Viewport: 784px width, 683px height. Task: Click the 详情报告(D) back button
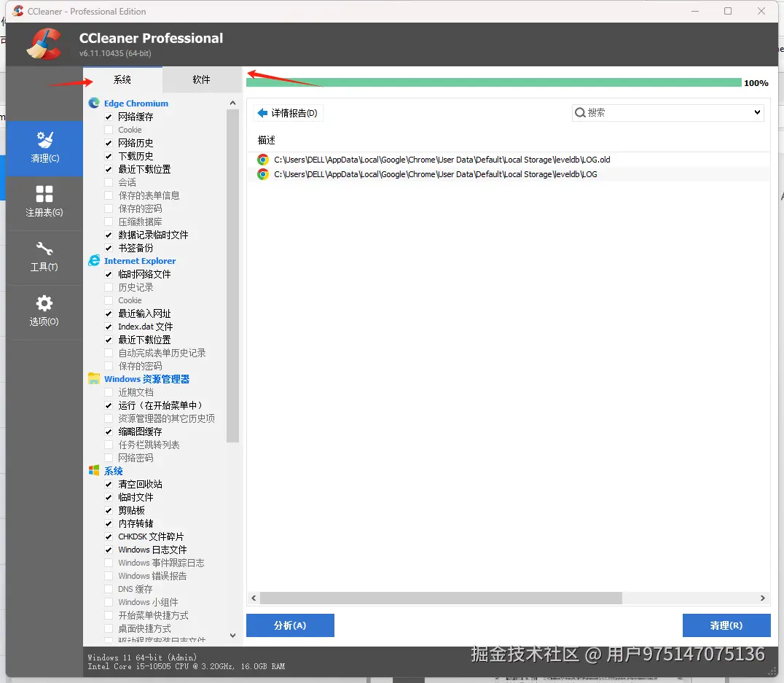tap(289, 113)
